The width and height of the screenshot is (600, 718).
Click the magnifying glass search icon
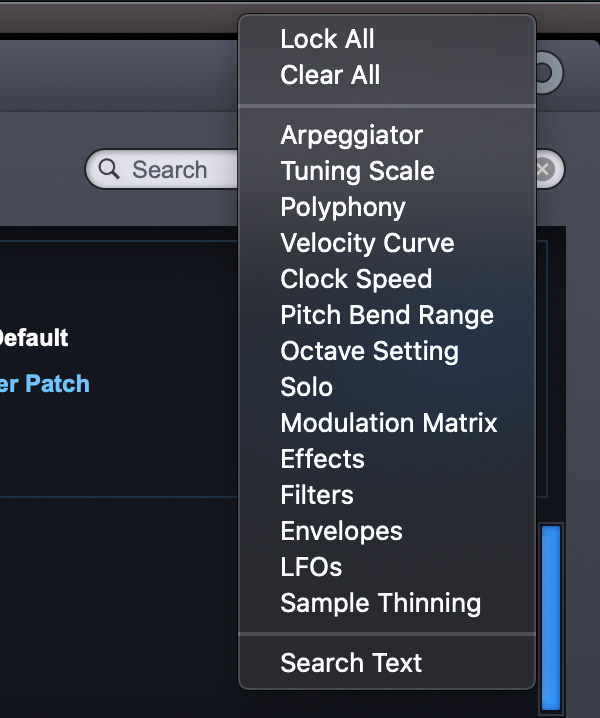(109, 169)
